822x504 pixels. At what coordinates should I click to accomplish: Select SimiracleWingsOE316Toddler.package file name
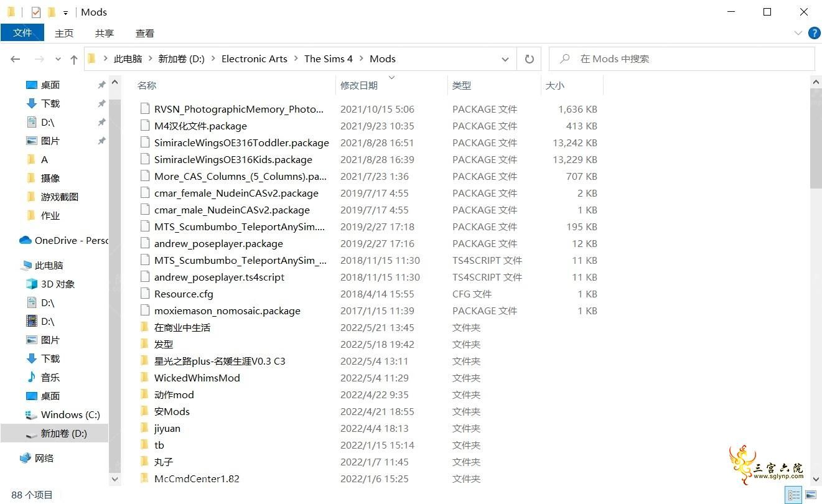tap(241, 142)
